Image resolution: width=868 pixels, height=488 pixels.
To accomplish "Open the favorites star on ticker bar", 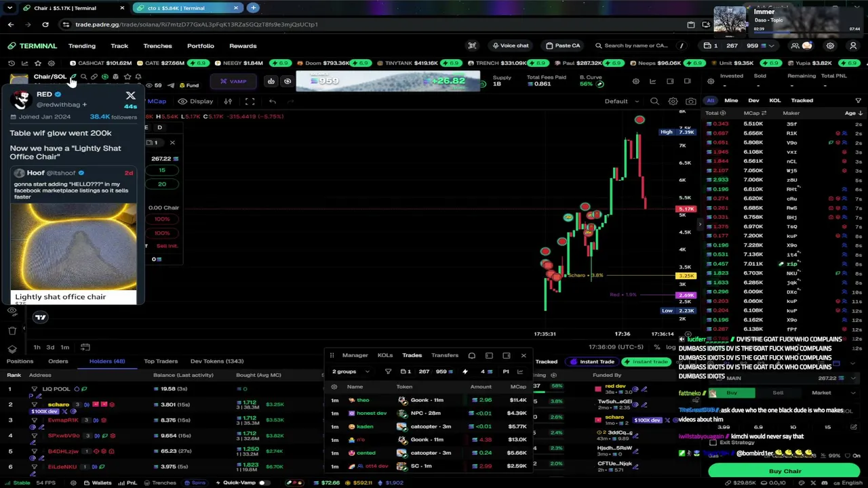I will [37, 63].
